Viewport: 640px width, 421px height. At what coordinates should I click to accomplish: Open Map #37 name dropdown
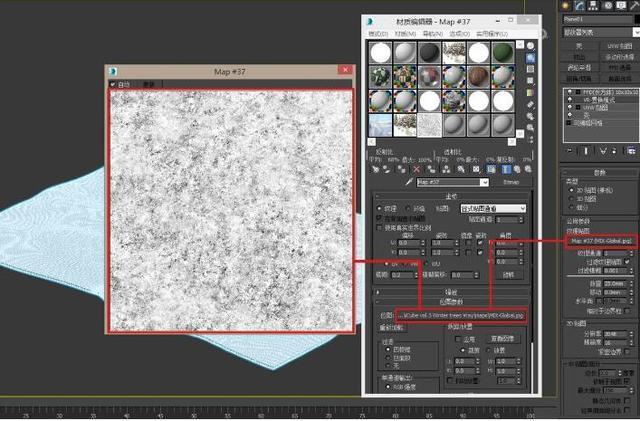point(484,183)
